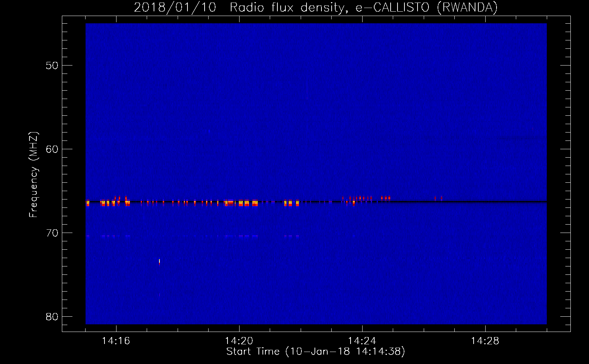Click the plot title 'Radio flux density, e-CALLISTO (RWANDA)'
The height and width of the screenshot is (364, 589).
pos(363,8)
